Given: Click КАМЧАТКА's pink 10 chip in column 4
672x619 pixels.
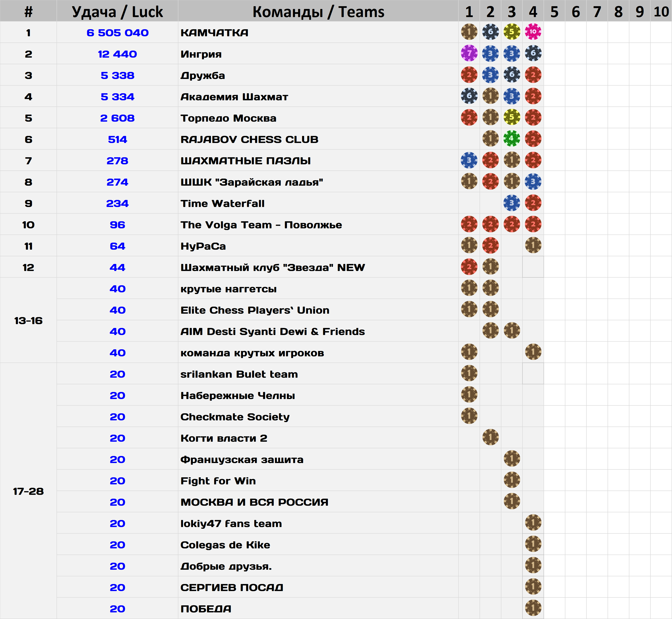Looking at the screenshot, I should [x=533, y=32].
